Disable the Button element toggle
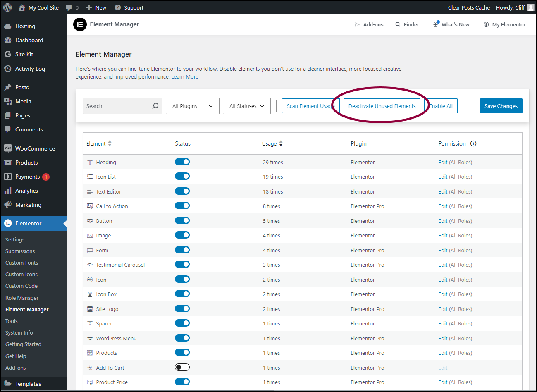The height and width of the screenshot is (392, 537). click(182, 220)
